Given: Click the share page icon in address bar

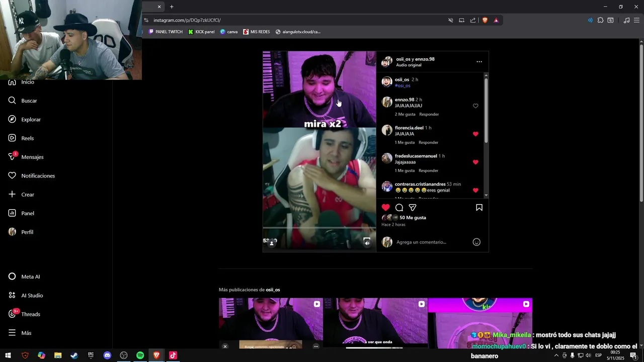Looking at the screenshot, I should pyautogui.click(x=473, y=20).
